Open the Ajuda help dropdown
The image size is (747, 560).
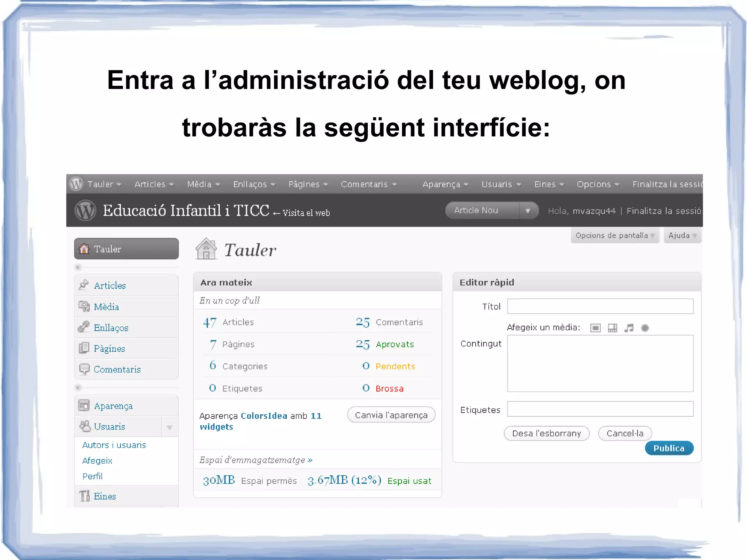(x=682, y=235)
